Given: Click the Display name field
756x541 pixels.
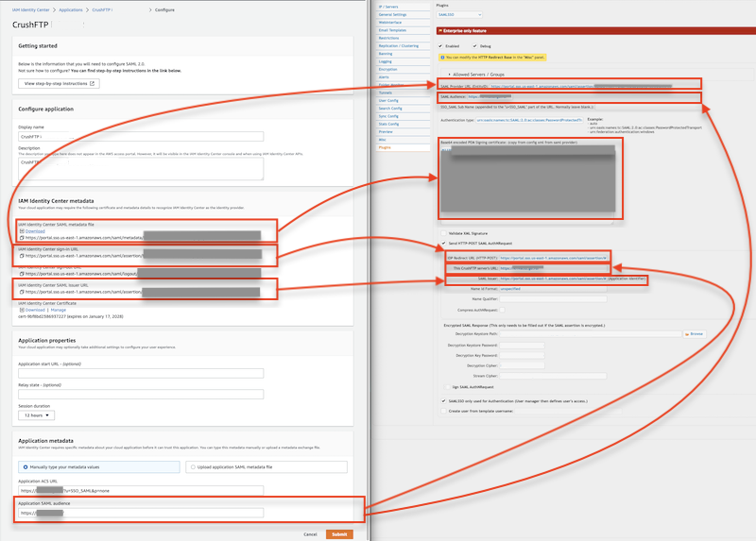Looking at the screenshot, I should point(141,137).
